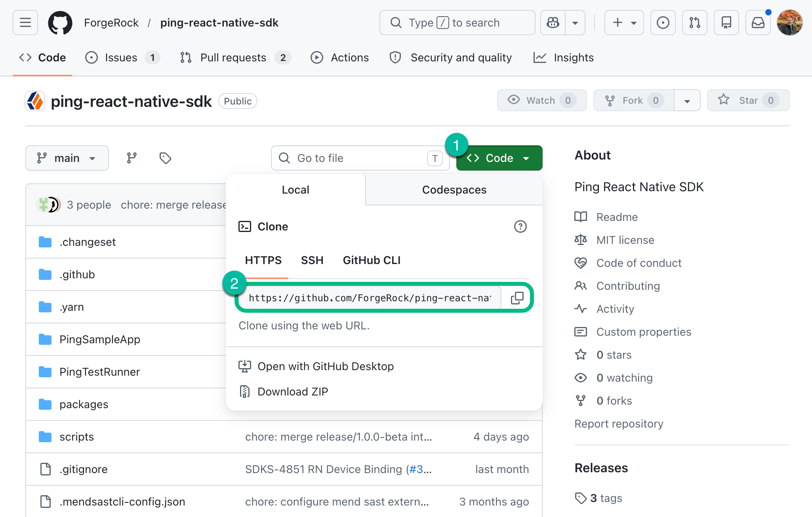Image resolution: width=812 pixels, height=517 pixels.
Task: Switch to the Pull requests tab
Action: tap(236, 58)
